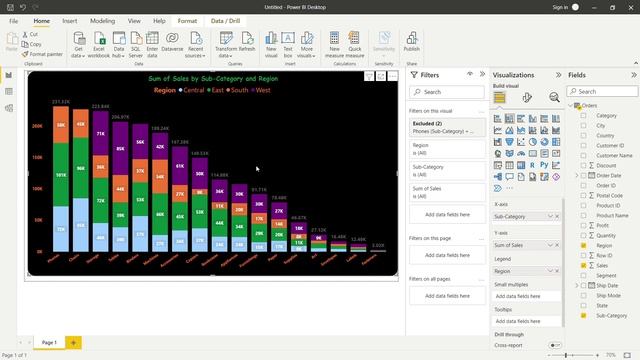The image size is (640, 360).
Task: Open chart More options ellipsis
Action: click(x=393, y=76)
